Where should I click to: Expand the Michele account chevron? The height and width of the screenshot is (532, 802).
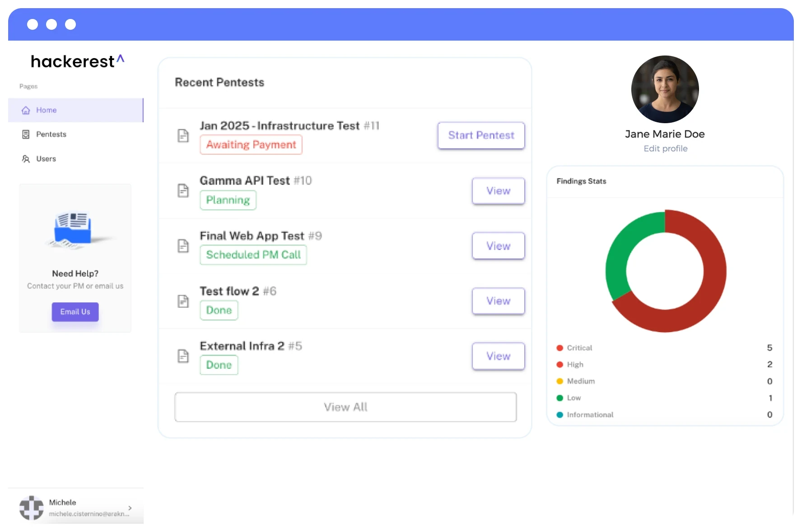point(130,508)
